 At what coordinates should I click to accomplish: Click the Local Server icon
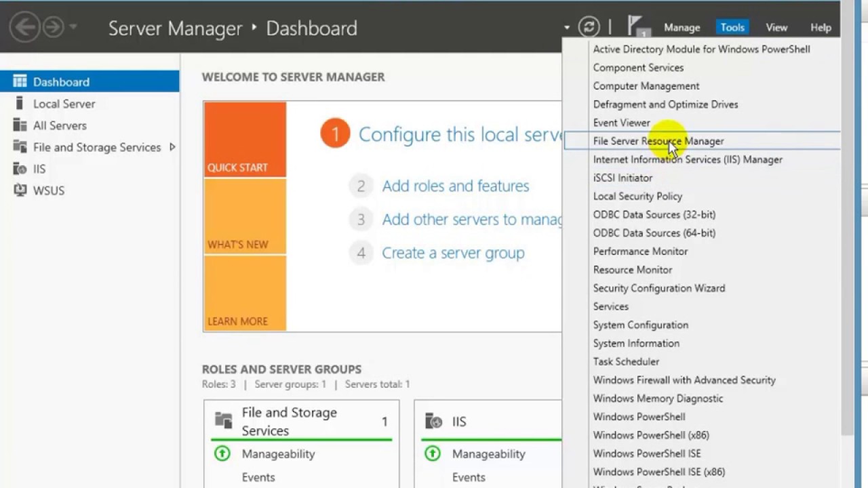click(20, 104)
